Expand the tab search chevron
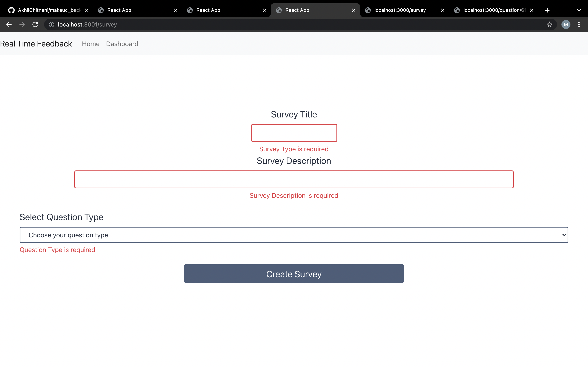The height and width of the screenshot is (367, 588). 579,10
